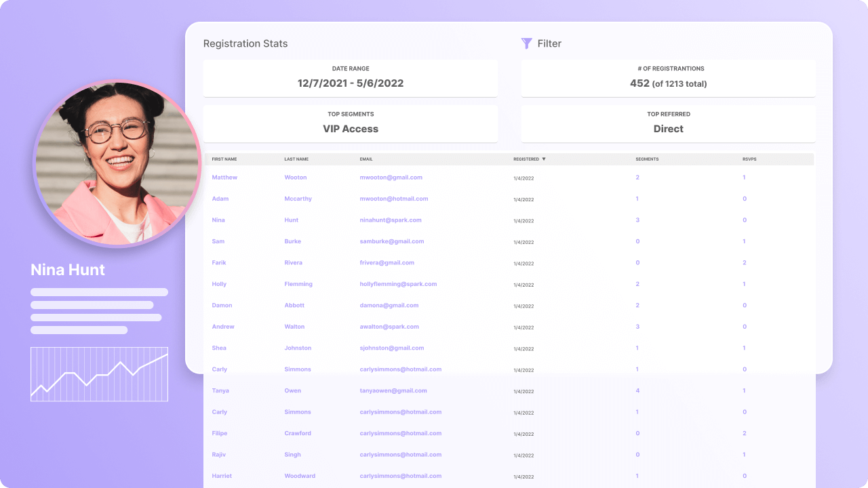The width and height of the screenshot is (868, 488).
Task: Open ninahunt@spark.com email link
Action: click(391, 220)
